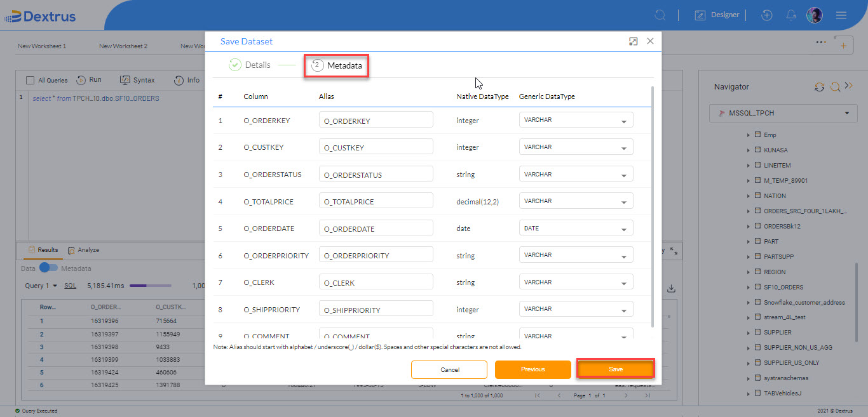This screenshot has height=417, width=868.
Task: Click the header search magnifier icon
Action: [660, 15]
